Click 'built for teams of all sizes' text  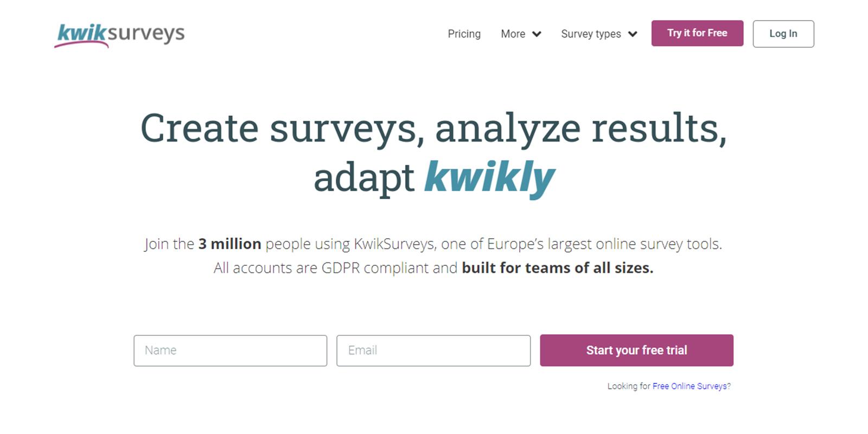557,268
